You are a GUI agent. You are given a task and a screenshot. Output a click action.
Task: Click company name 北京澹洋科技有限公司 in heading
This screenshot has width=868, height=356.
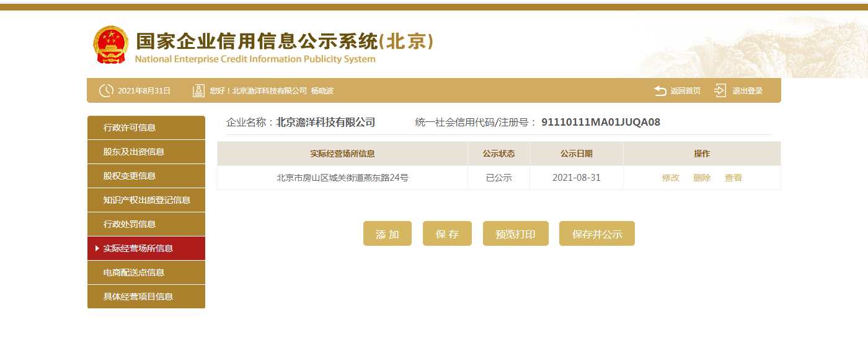coord(325,122)
